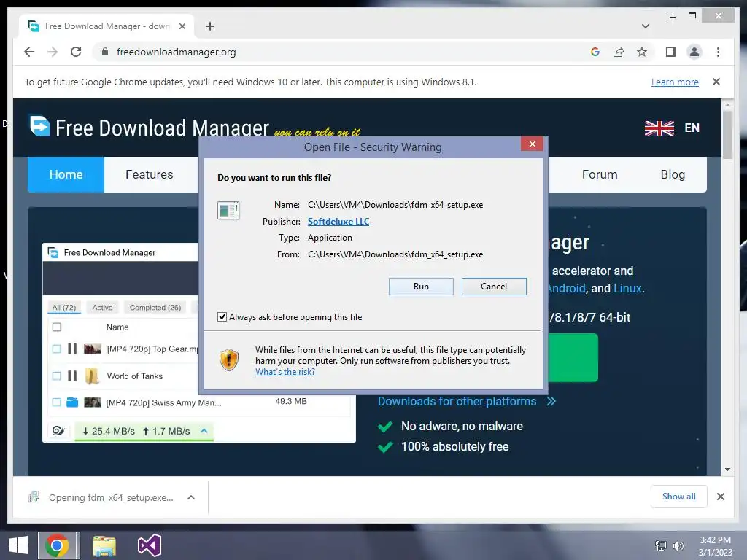Expand the tab search chevron

pyautogui.click(x=646, y=26)
